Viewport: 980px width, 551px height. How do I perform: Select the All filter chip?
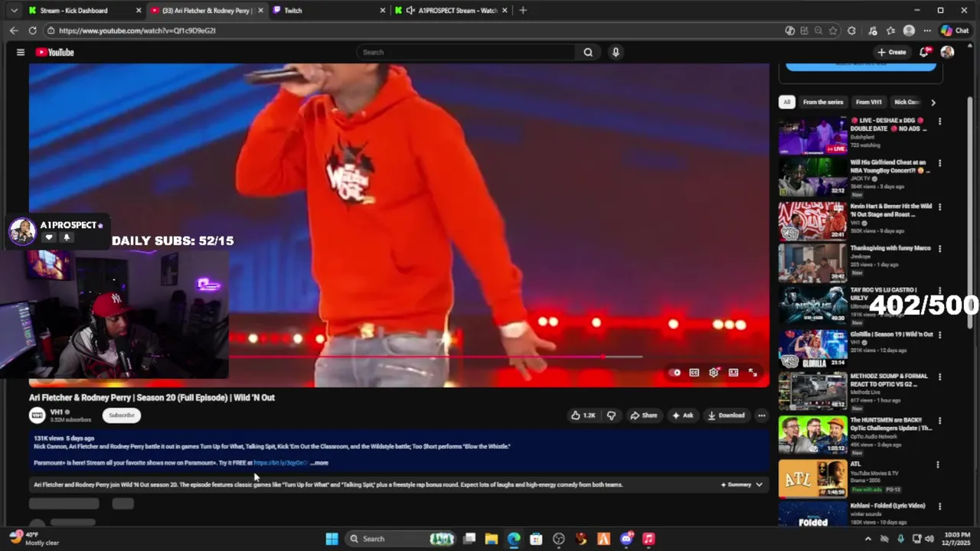tap(786, 102)
